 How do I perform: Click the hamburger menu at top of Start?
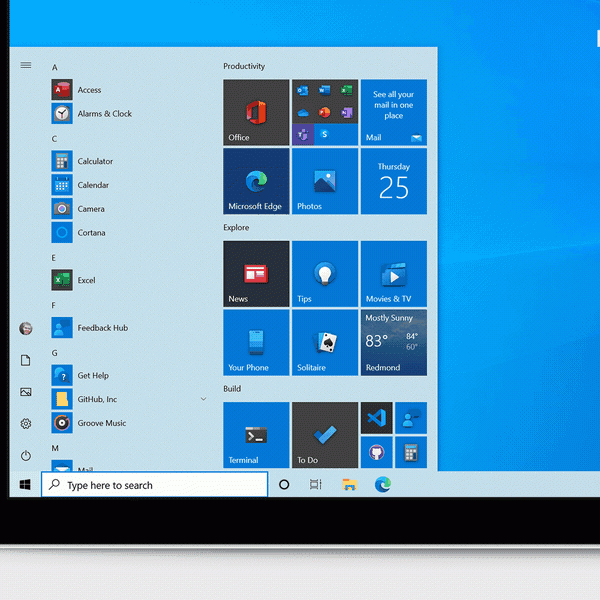tap(26, 65)
